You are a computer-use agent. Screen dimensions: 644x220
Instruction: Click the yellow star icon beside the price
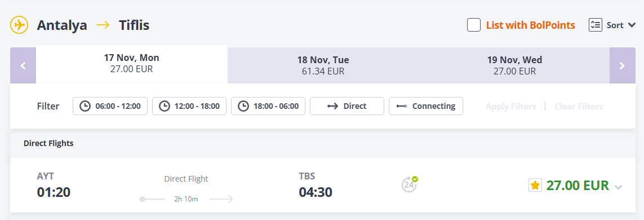[x=535, y=186]
